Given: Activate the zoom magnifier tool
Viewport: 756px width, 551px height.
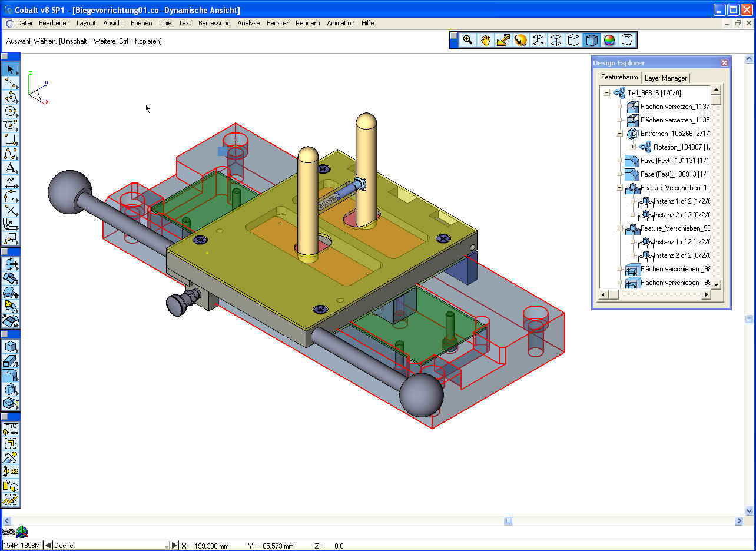Looking at the screenshot, I should (x=467, y=40).
